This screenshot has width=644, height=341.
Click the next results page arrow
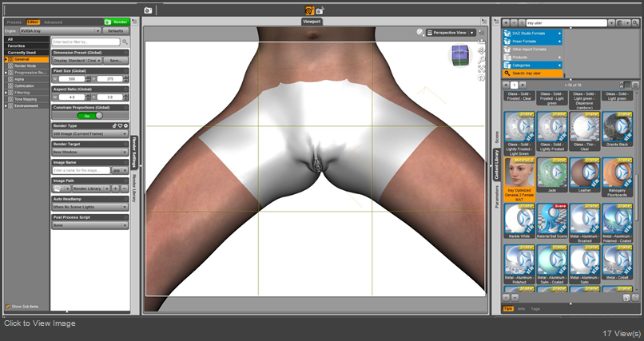pos(523,85)
